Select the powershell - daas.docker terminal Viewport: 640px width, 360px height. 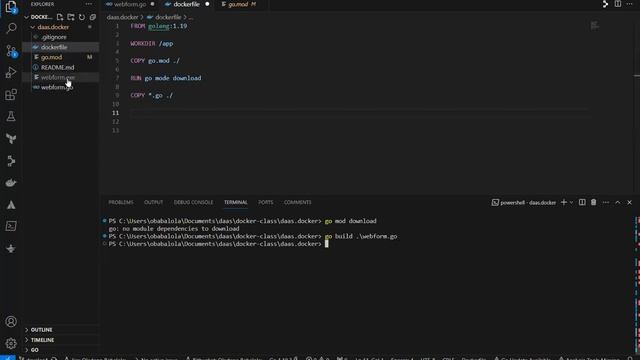(524, 202)
